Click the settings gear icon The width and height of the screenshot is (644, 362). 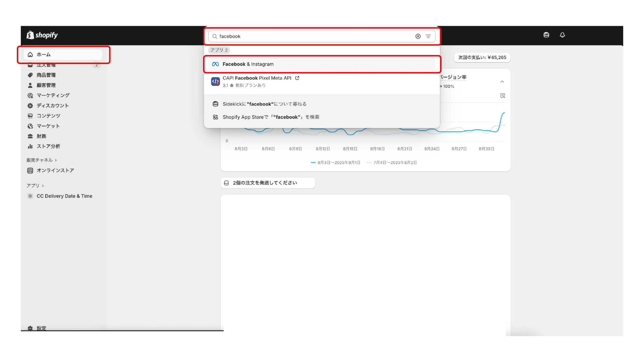(x=30, y=328)
